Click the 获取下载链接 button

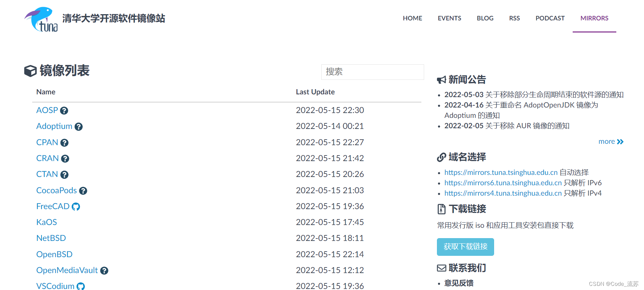tap(465, 247)
